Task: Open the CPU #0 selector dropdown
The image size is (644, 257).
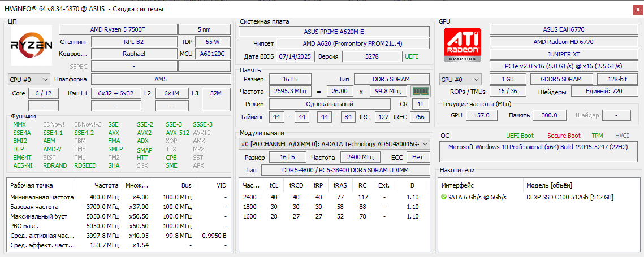Action: 29,79
